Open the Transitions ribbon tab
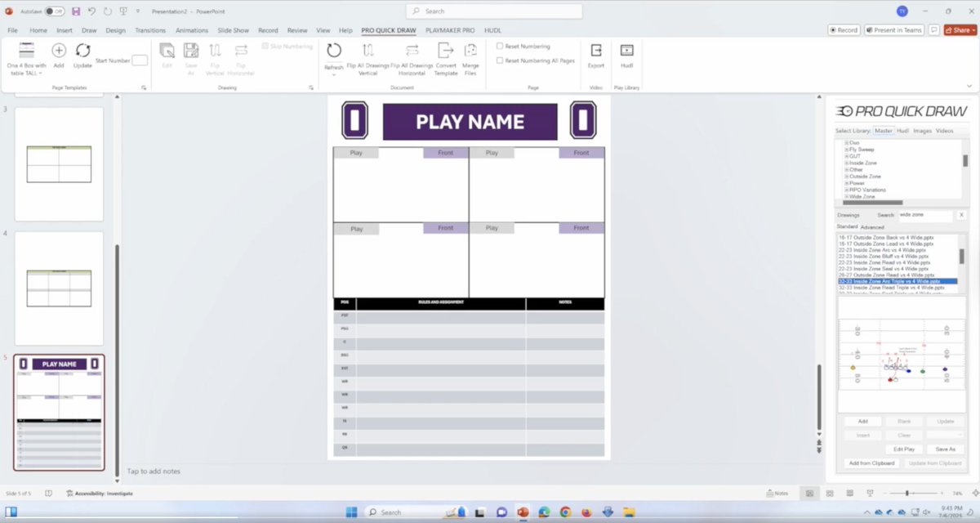This screenshot has width=980, height=523. pos(150,30)
